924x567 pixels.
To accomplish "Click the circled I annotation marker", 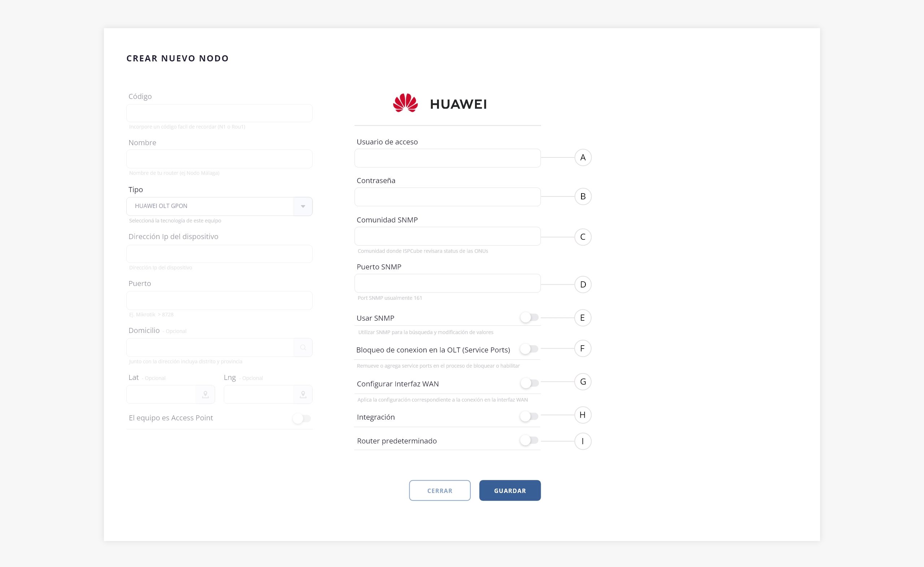I will click(583, 441).
